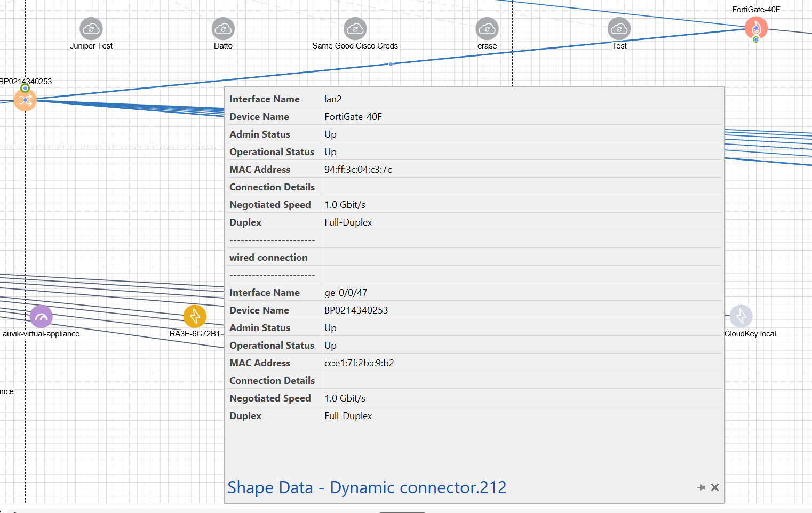
Task: Select the CloudKey.local device icon
Action: tap(741, 316)
